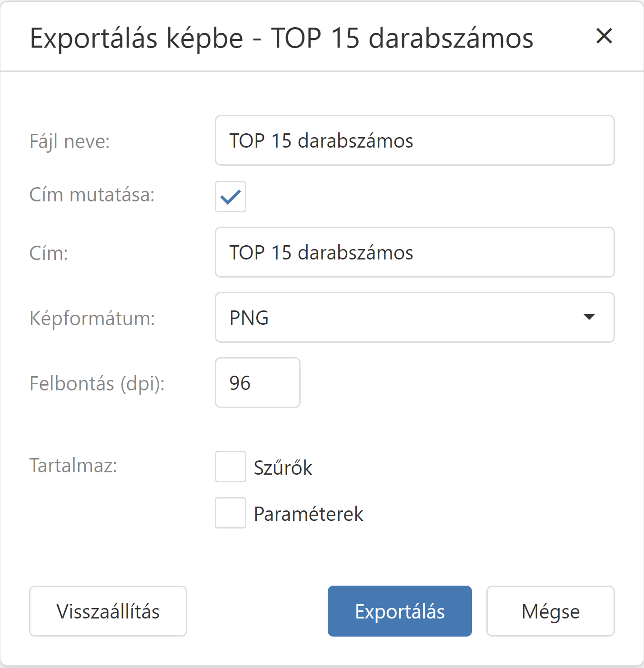Viewport: 644px width, 668px height.
Task: Click the Fájl neve text field
Action: click(x=414, y=140)
